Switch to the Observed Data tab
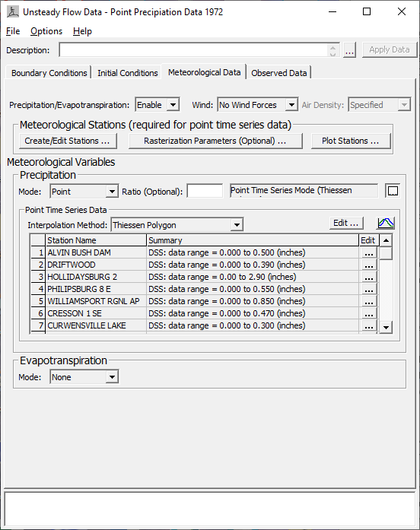 coord(278,73)
